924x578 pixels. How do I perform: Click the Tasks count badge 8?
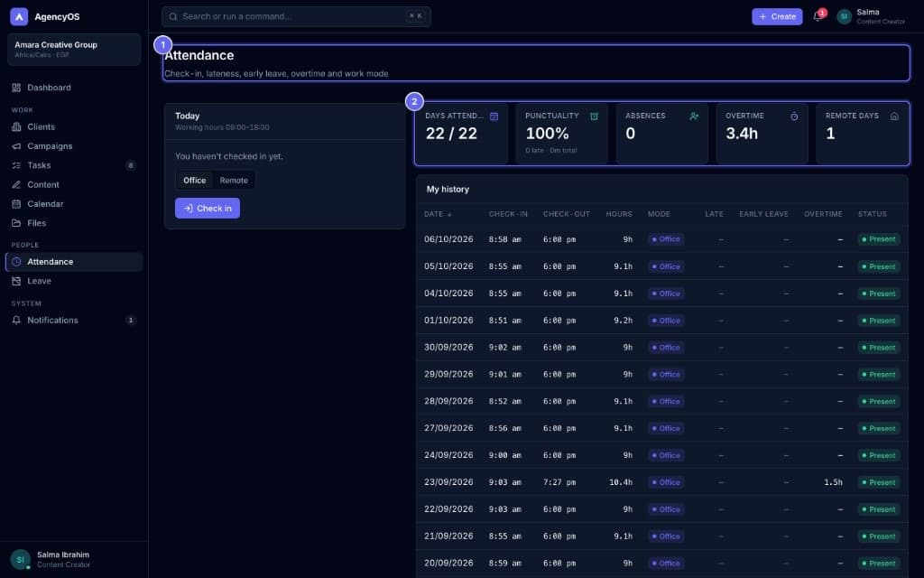pos(130,166)
